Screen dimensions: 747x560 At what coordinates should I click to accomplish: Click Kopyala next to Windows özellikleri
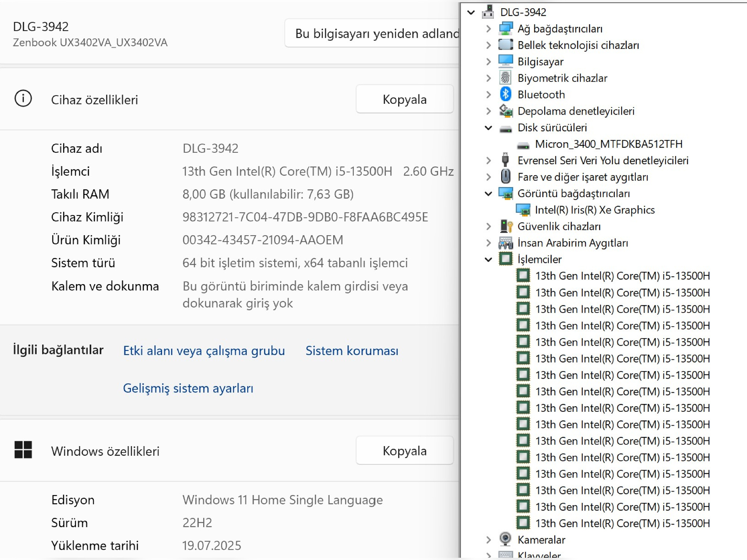(x=405, y=450)
